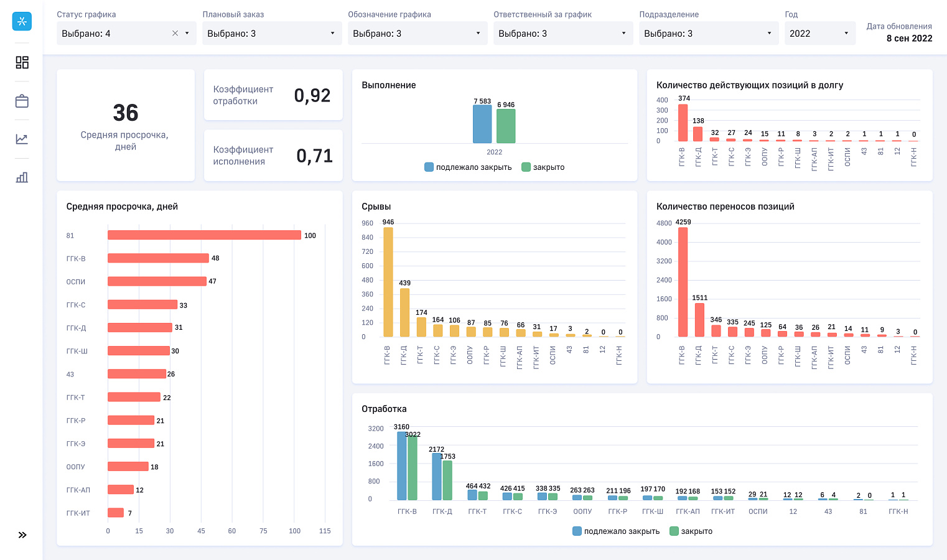This screenshot has width=947, height=560.
Task: Click the 174 bar in Срывы chart
Action: [421, 327]
